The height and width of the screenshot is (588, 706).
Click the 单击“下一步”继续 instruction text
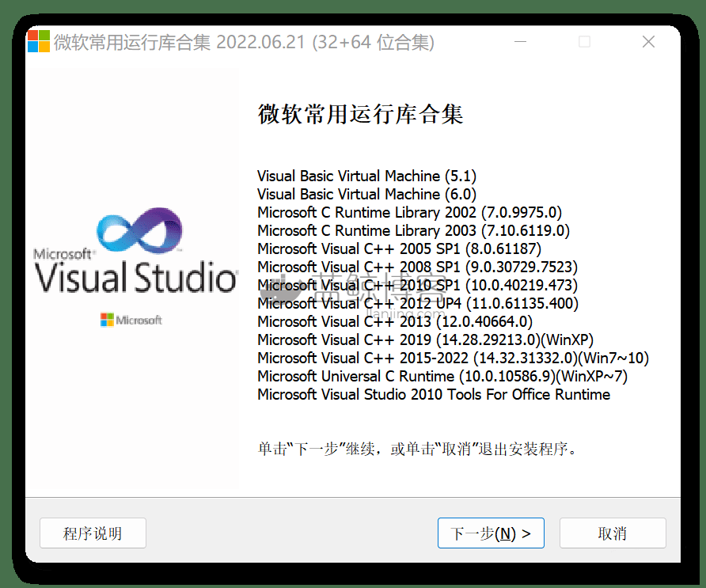[x=417, y=449]
